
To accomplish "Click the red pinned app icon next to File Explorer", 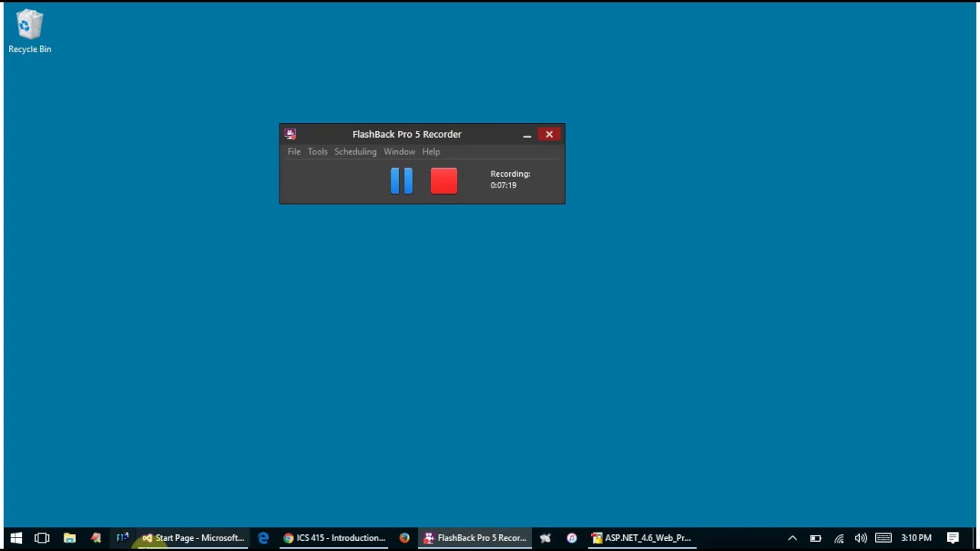I will [x=96, y=538].
